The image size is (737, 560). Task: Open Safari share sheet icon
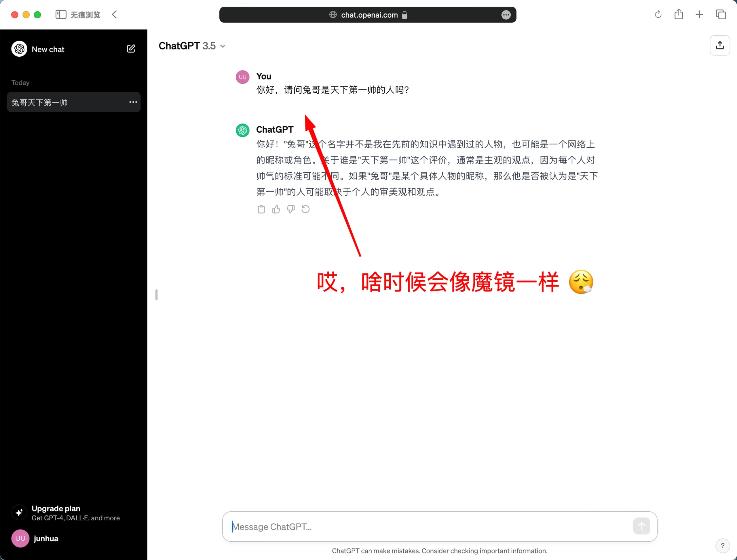(x=678, y=14)
